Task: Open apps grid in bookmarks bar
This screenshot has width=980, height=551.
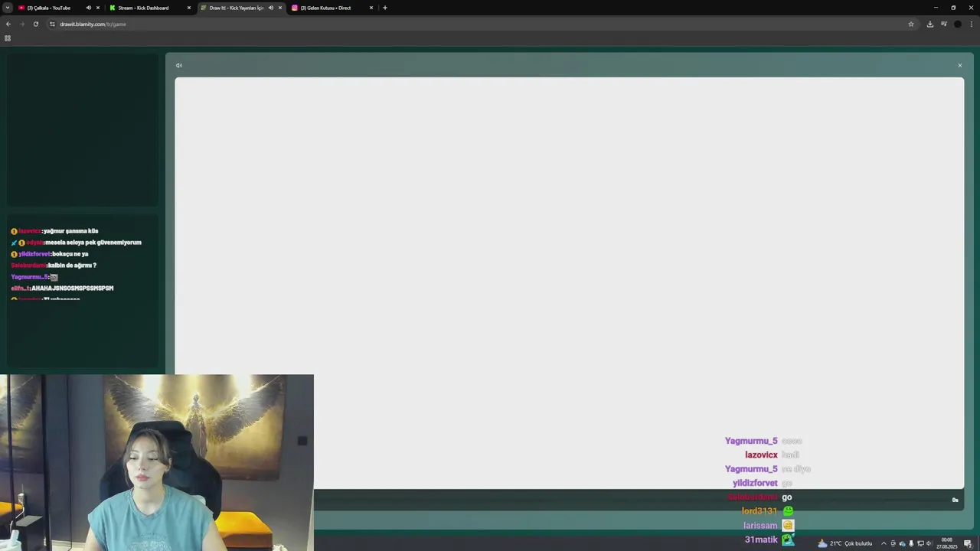Action: (8, 38)
